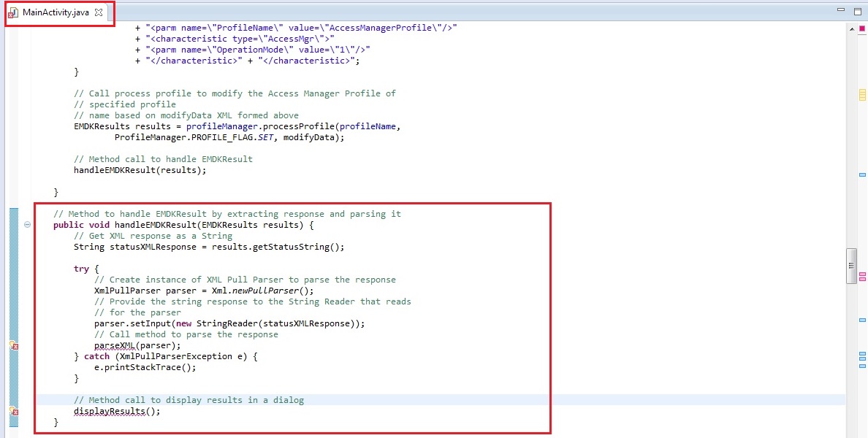
Task: Click the Java file icon on MainActivity.java tab
Action: tap(14, 12)
